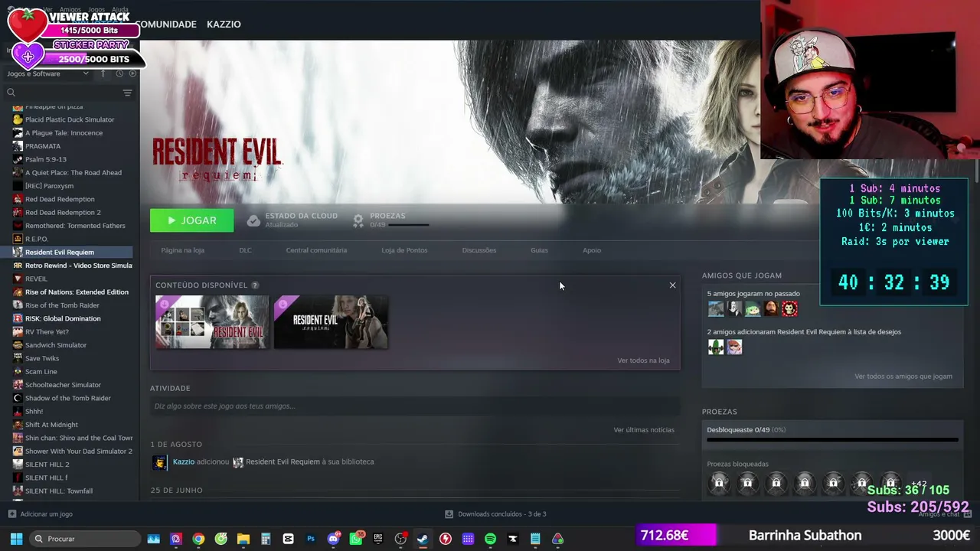Click Ver todos os amigos que jogam
The height and width of the screenshot is (551, 980).
coord(903,377)
